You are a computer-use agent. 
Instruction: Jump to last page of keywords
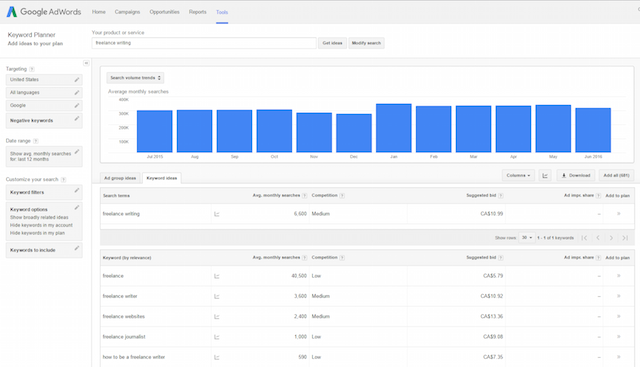click(625, 238)
